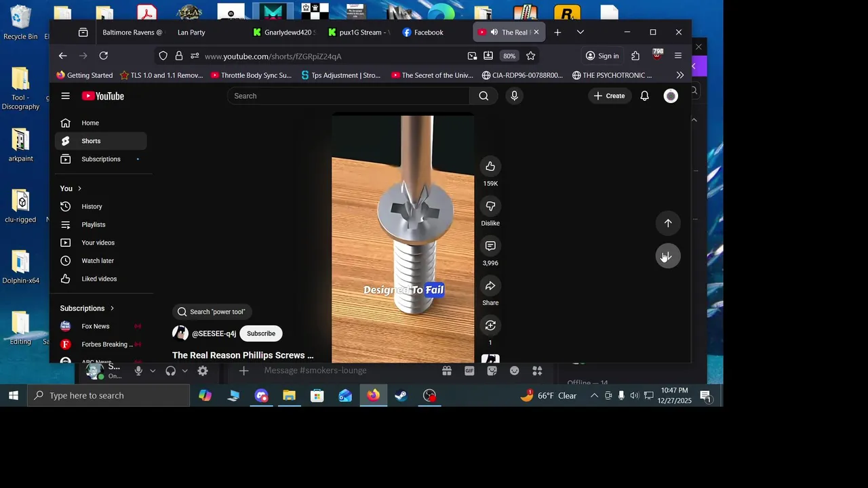Subscribe to @SEESEE-q4j channel
Viewport: 868px width, 488px height.
[x=261, y=333]
